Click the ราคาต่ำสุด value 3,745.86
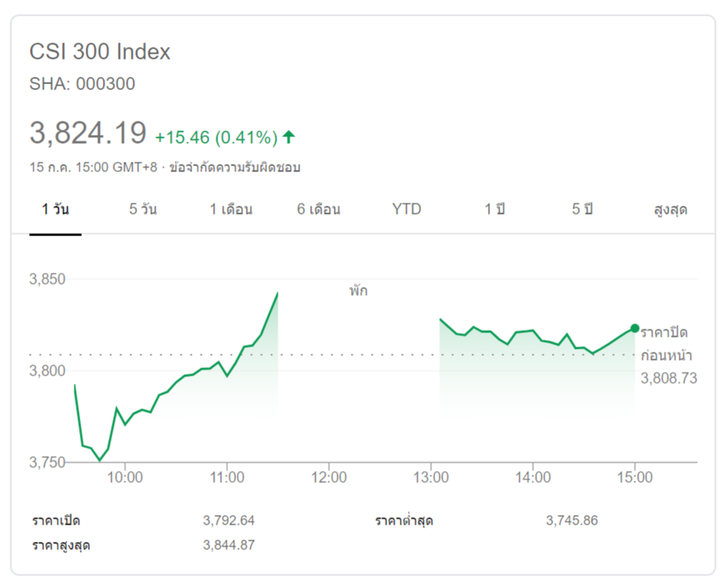This screenshot has height=588, width=724. coord(571,520)
